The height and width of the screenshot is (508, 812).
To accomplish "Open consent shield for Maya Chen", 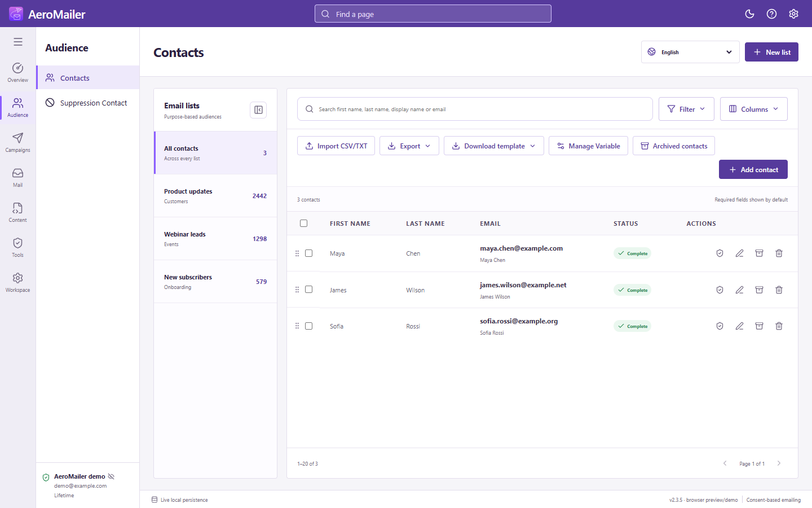I will [x=720, y=253].
